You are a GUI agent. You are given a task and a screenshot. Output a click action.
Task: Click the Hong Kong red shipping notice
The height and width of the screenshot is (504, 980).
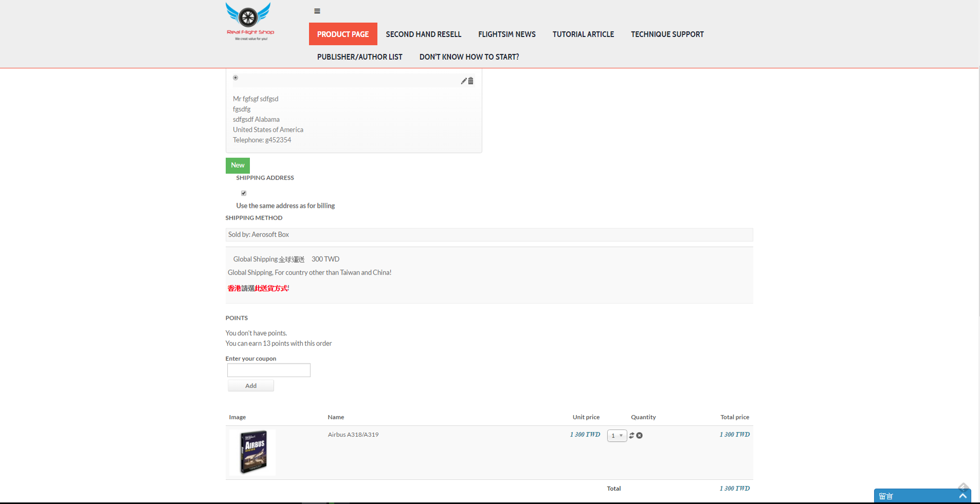259,289
